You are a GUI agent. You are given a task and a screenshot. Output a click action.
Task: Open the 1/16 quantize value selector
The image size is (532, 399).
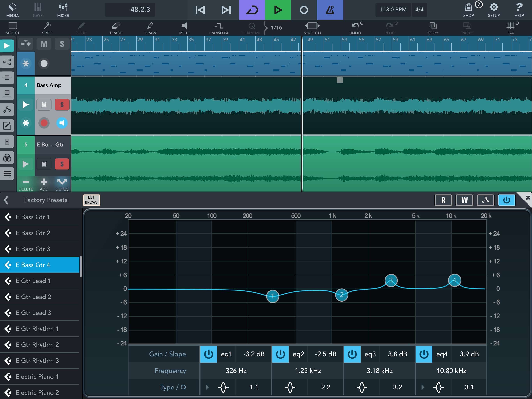(276, 28)
